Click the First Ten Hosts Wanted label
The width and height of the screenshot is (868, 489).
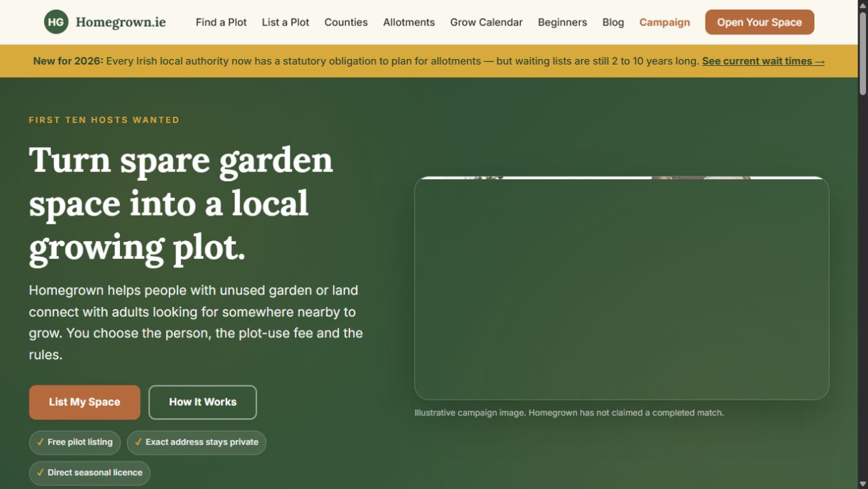(104, 120)
